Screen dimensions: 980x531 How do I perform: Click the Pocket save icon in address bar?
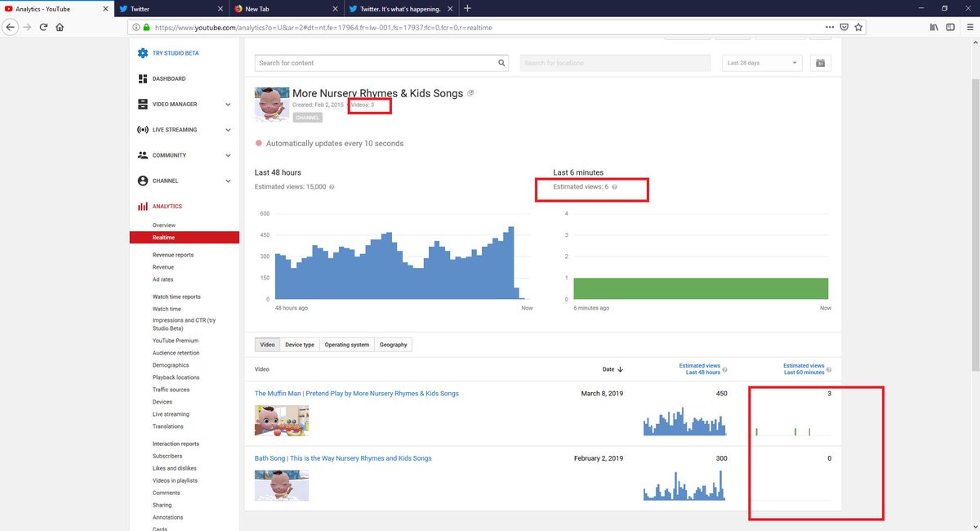tap(844, 27)
